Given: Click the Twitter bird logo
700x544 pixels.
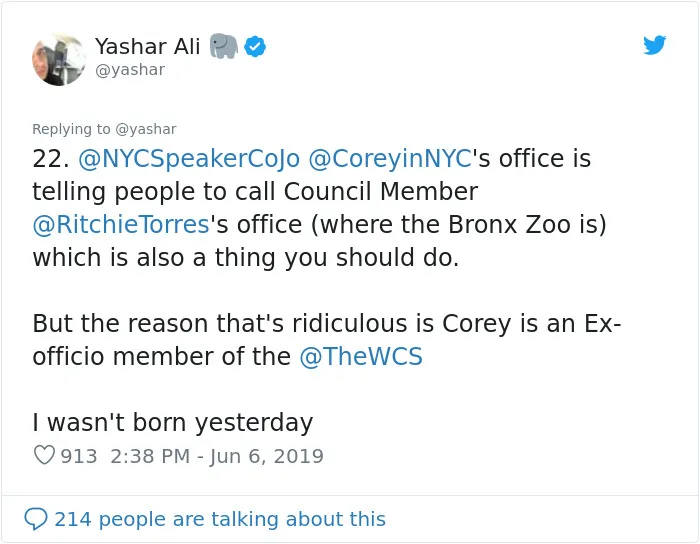Looking at the screenshot, I should click(654, 45).
